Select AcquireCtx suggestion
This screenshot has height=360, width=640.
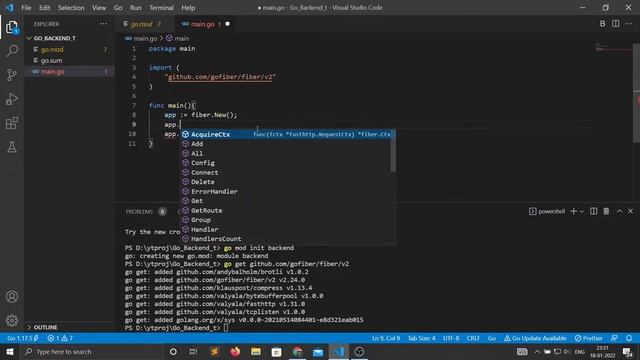286,134
